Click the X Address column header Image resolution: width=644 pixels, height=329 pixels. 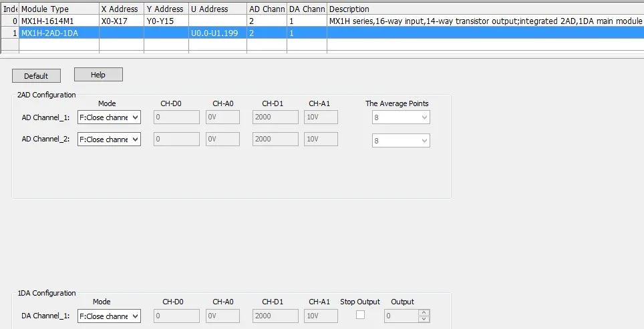121,9
